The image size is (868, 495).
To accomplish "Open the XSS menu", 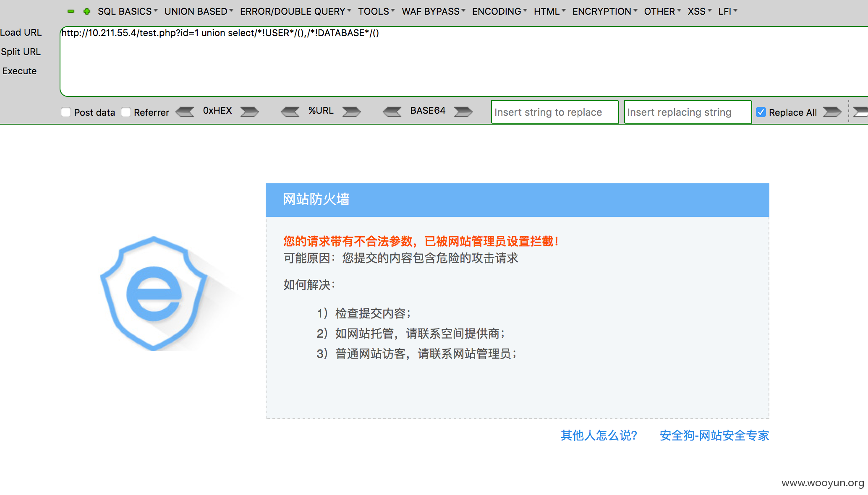I will point(699,11).
